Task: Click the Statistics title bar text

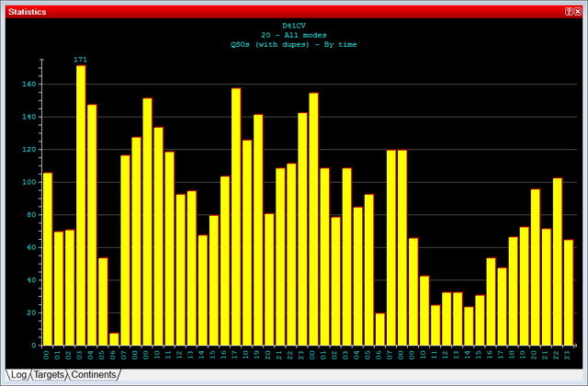Action: point(28,11)
